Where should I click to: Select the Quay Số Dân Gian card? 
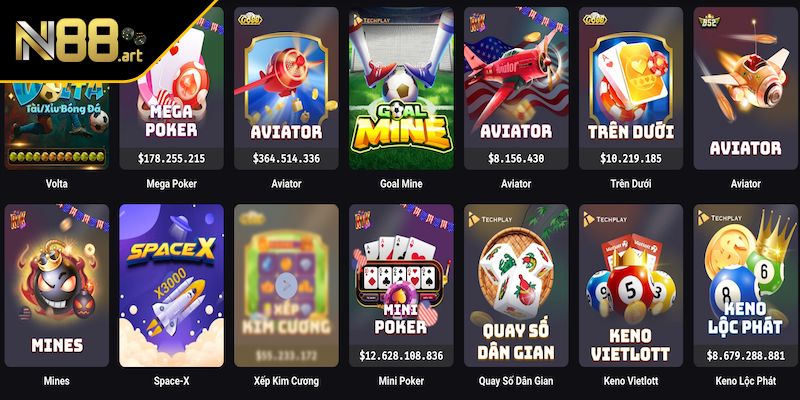tap(516, 286)
